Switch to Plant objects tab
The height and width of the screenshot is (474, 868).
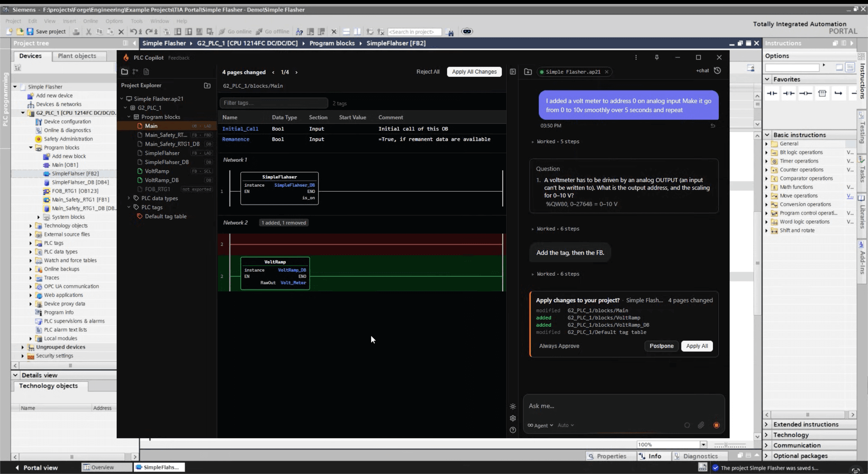click(x=77, y=56)
